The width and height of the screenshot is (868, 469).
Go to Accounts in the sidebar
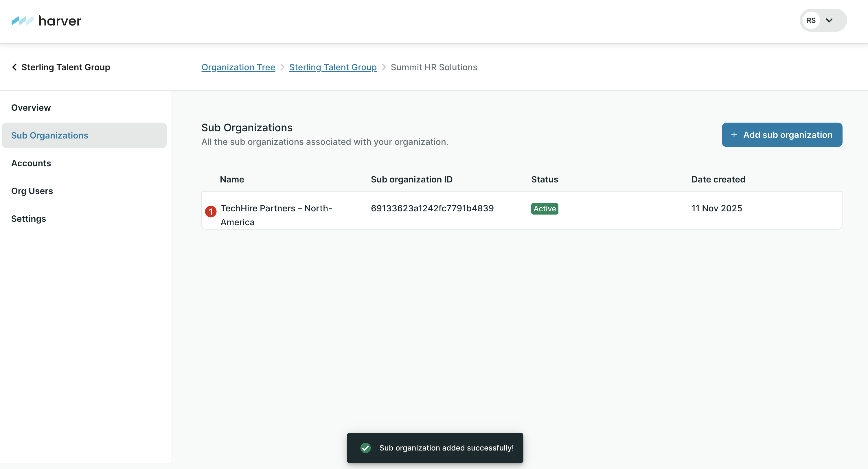(31, 163)
